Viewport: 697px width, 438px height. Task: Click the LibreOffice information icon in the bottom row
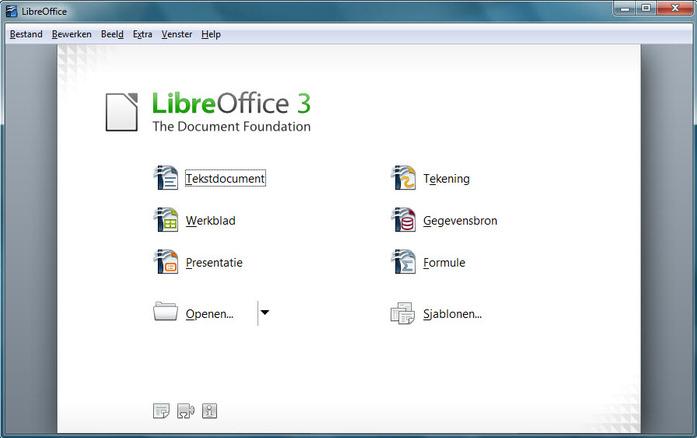pyautogui.click(x=209, y=411)
